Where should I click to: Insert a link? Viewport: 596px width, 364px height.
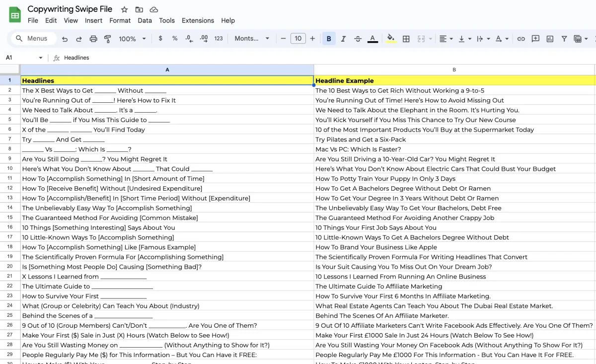point(521,39)
